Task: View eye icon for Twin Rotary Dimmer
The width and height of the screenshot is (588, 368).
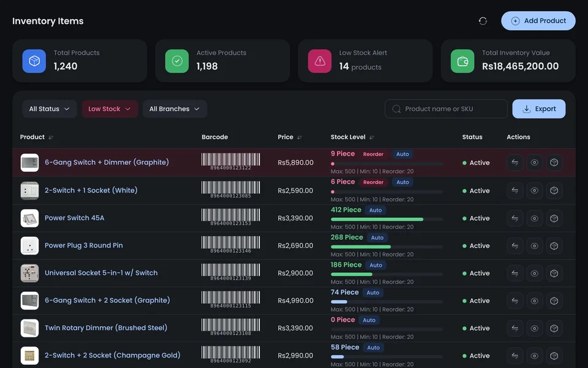Action: (534, 328)
